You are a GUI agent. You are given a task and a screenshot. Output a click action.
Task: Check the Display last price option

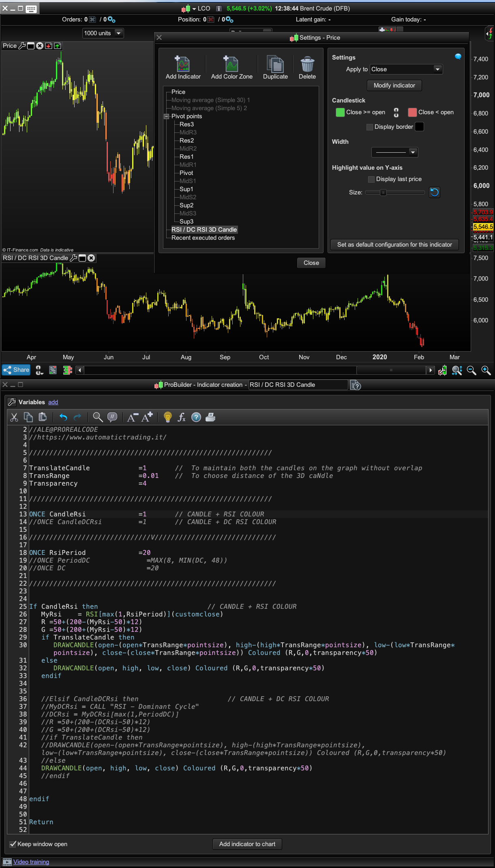pyautogui.click(x=371, y=179)
